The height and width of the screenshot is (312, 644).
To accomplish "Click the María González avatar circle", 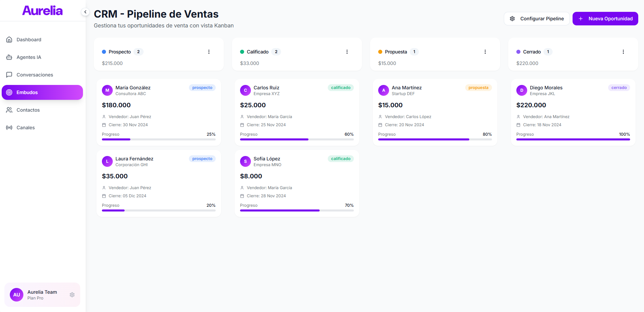I will (107, 90).
